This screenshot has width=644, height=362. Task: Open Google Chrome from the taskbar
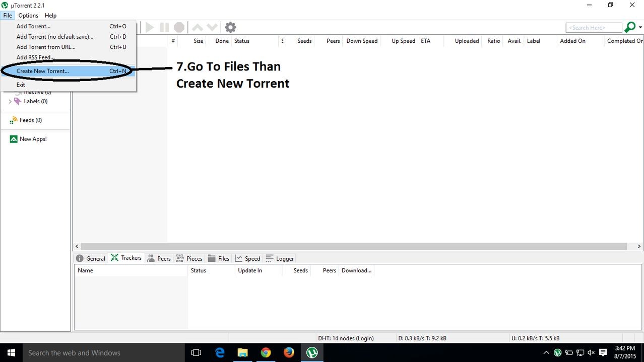pyautogui.click(x=266, y=353)
